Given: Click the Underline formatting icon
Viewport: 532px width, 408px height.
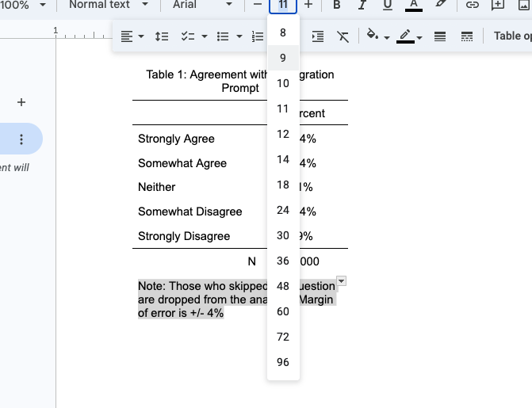Looking at the screenshot, I should tap(387, 5).
